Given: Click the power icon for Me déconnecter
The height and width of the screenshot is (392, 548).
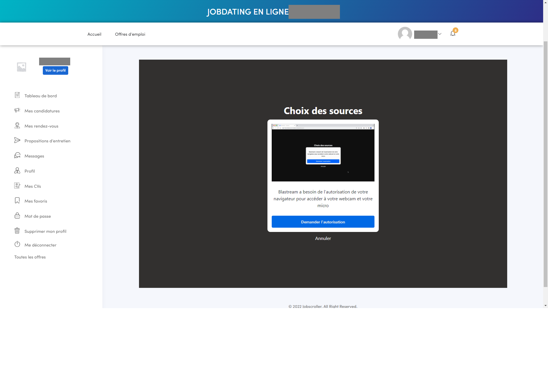Looking at the screenshot, I should pyautogui.click(x=17, y=245).
